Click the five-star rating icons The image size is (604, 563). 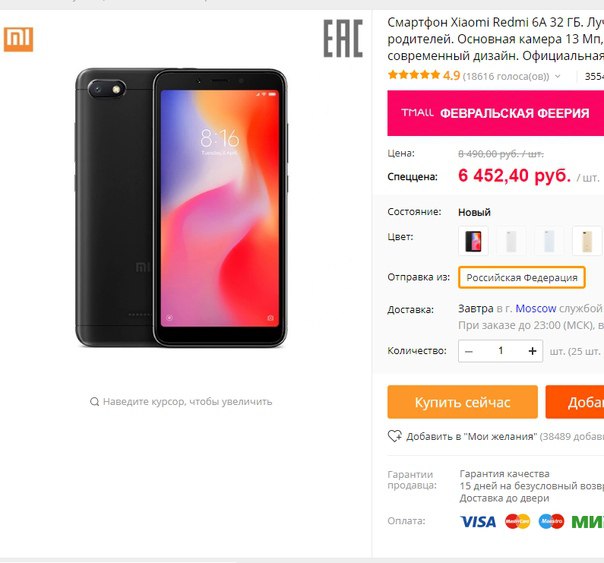(x=414, y=75)
